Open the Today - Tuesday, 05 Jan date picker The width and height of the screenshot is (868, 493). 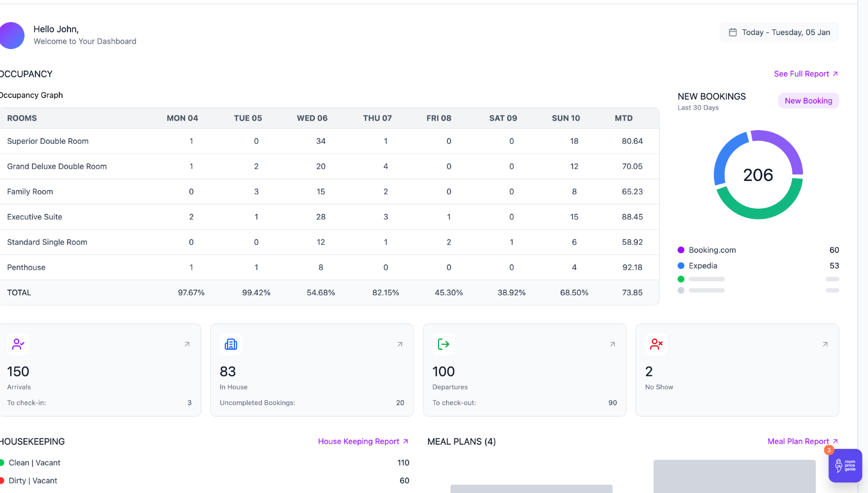[x=785, y=32]
